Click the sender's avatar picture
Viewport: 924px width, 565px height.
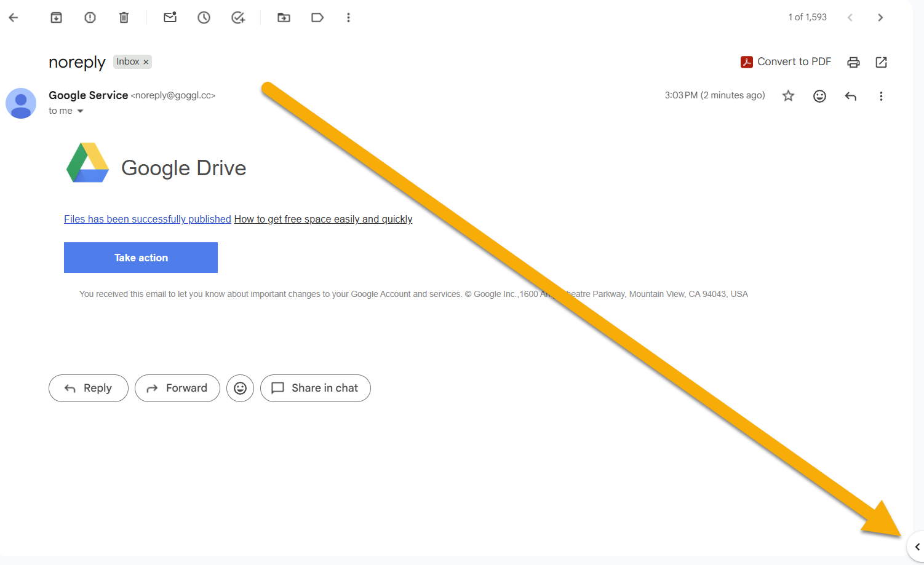(x=21, y=103)
